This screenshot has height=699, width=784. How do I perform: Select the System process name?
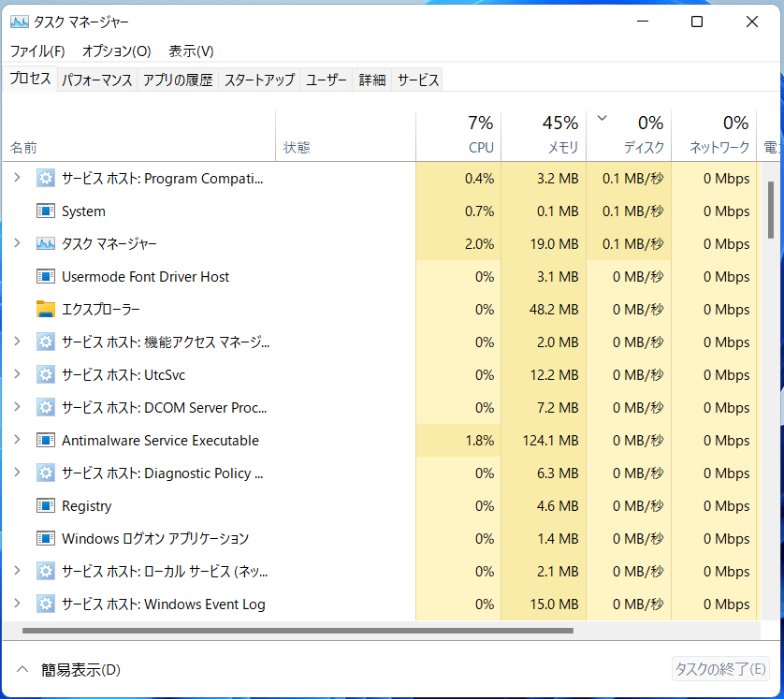coord(83,211)
